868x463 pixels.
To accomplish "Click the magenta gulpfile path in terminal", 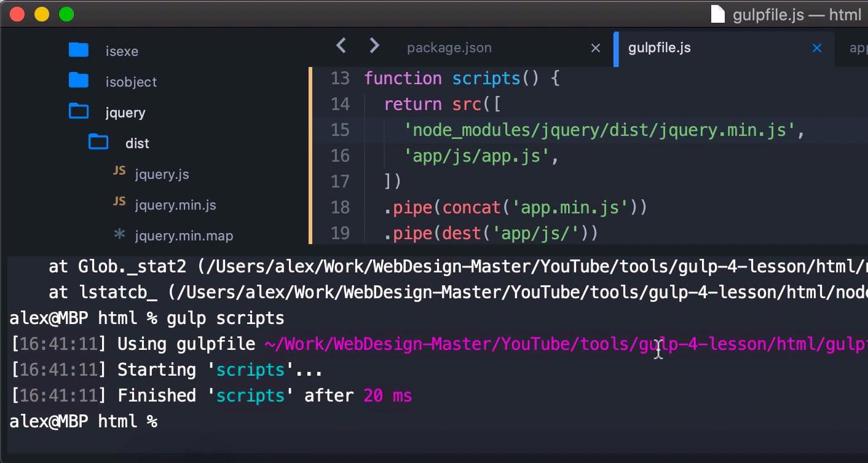I will click(x=566, y=344).
